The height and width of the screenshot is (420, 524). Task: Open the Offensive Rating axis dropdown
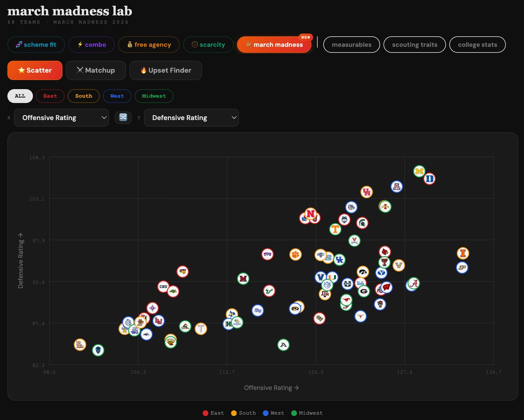61,117
